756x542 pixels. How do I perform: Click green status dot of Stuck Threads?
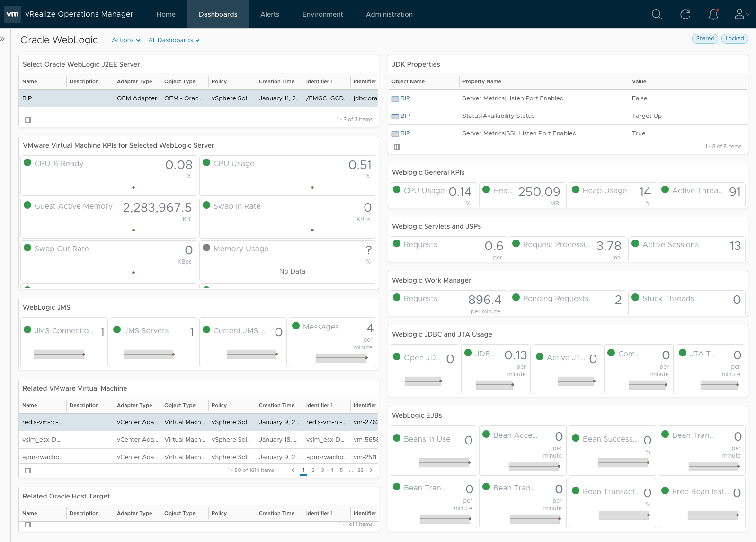(x=635, y=297)
